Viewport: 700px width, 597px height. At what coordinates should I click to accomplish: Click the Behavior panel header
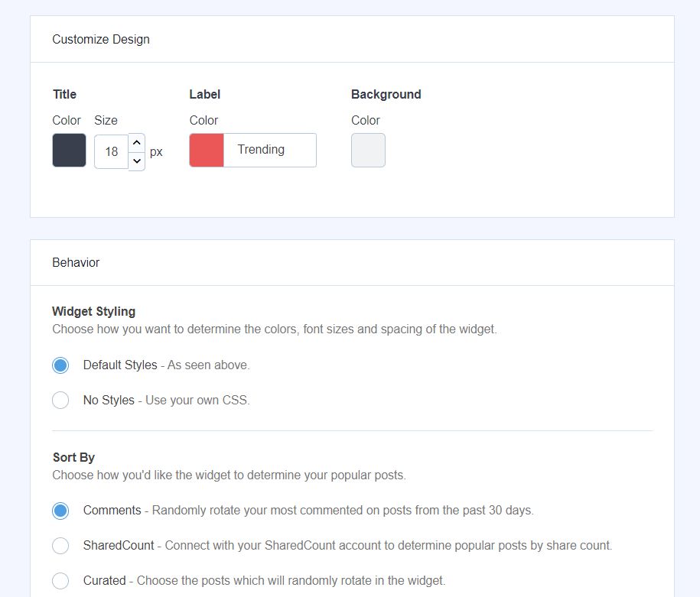[x=76, y=262]
